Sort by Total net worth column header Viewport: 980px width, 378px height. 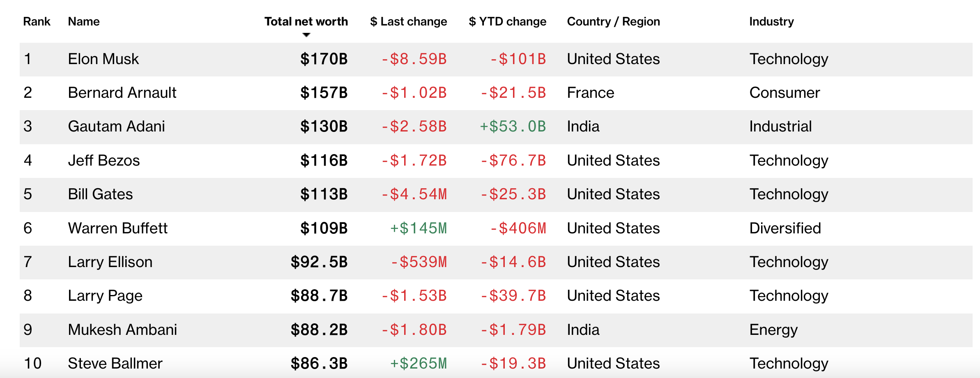click(x=306, y=21)
